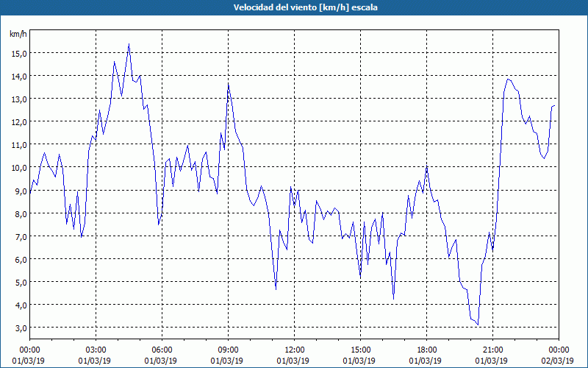Screen dimensions: 588x368
Task: Click the highest wind speed peak near 04:30
Action: pyautogui.click(x=129, y=44)
